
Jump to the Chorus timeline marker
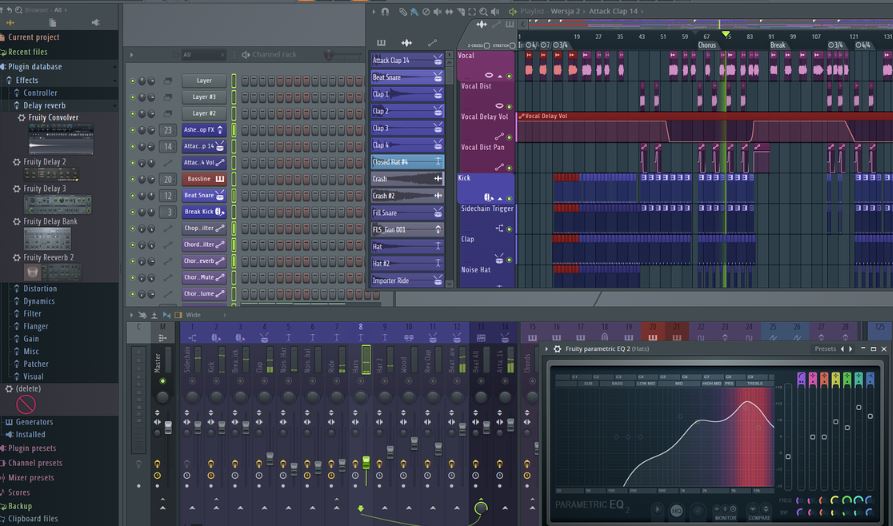point(707,45)
